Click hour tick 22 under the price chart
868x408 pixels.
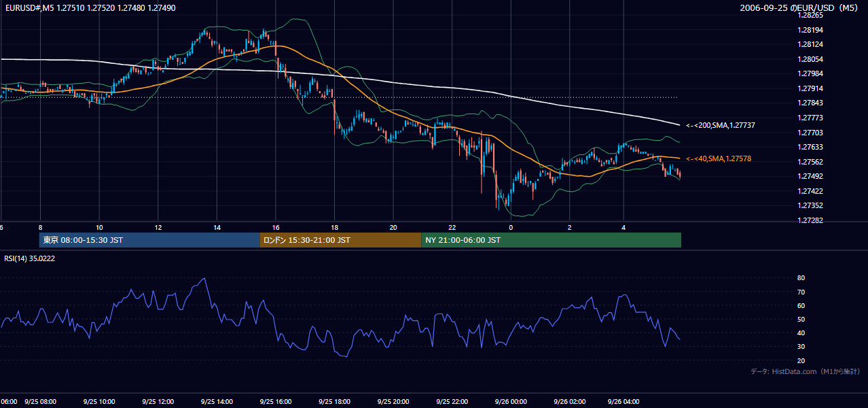452,227
